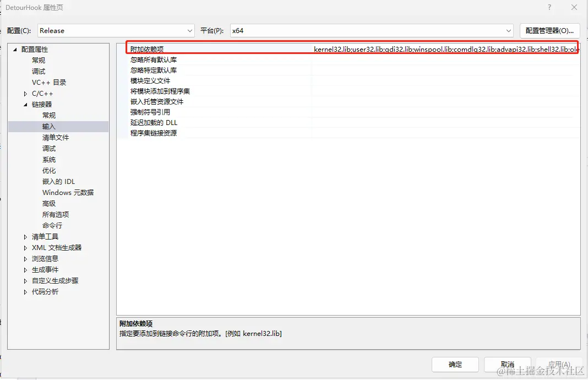
Task: Select the C/C++ tree item
Action: click(42, 94)
